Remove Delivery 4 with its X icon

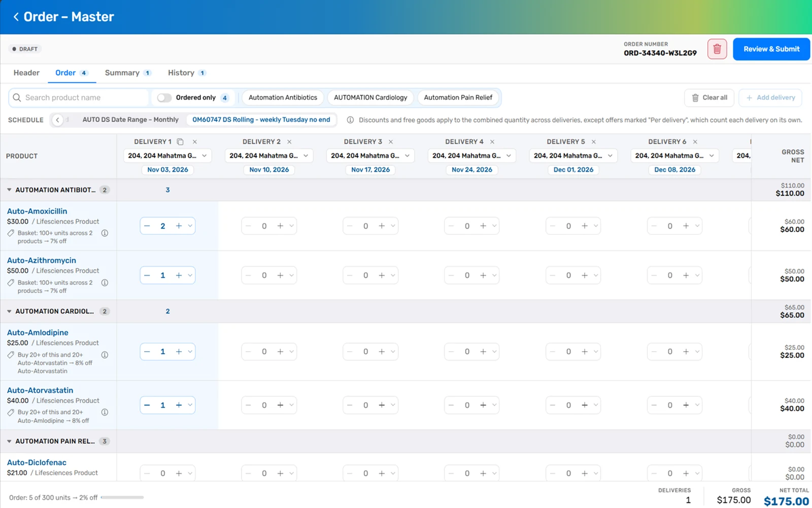(x=492, y=142)
